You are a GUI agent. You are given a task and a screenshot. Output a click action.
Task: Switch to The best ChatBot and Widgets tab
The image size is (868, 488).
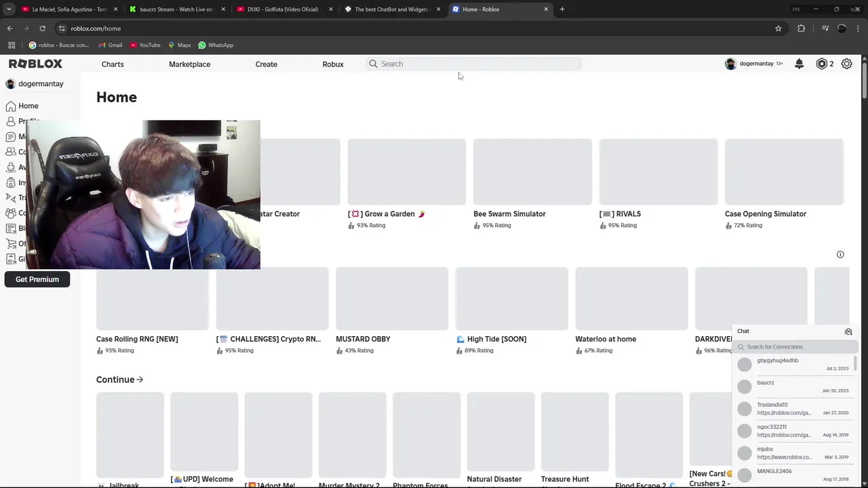click(x=392, y=9)
